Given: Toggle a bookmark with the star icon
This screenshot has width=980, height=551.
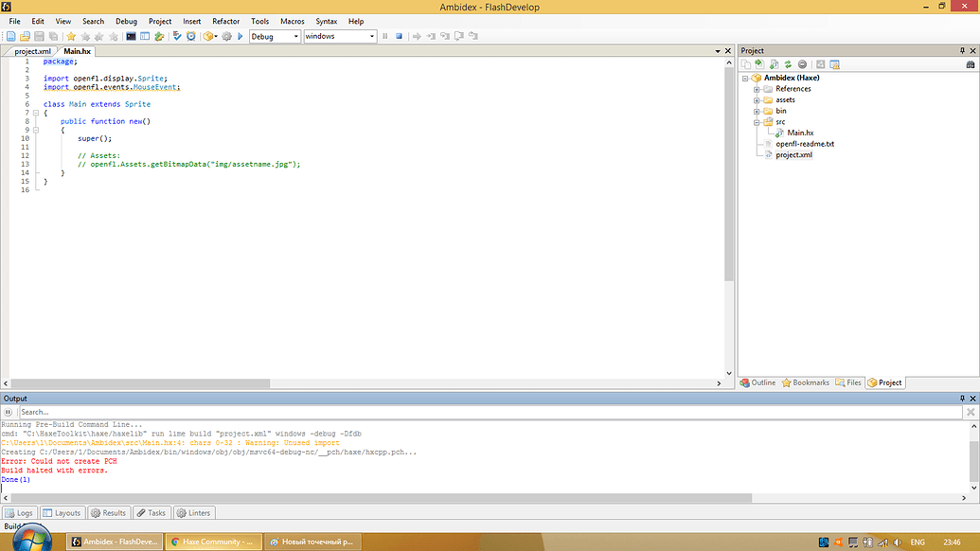Looking at the screenshot, I should pyautogui.click(x=71, y=36).
